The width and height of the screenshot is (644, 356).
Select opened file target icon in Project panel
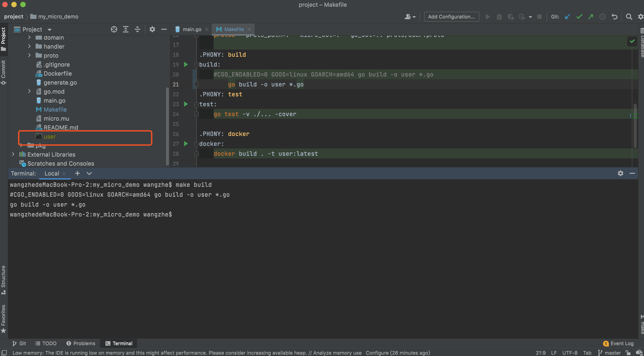(114, 29)
